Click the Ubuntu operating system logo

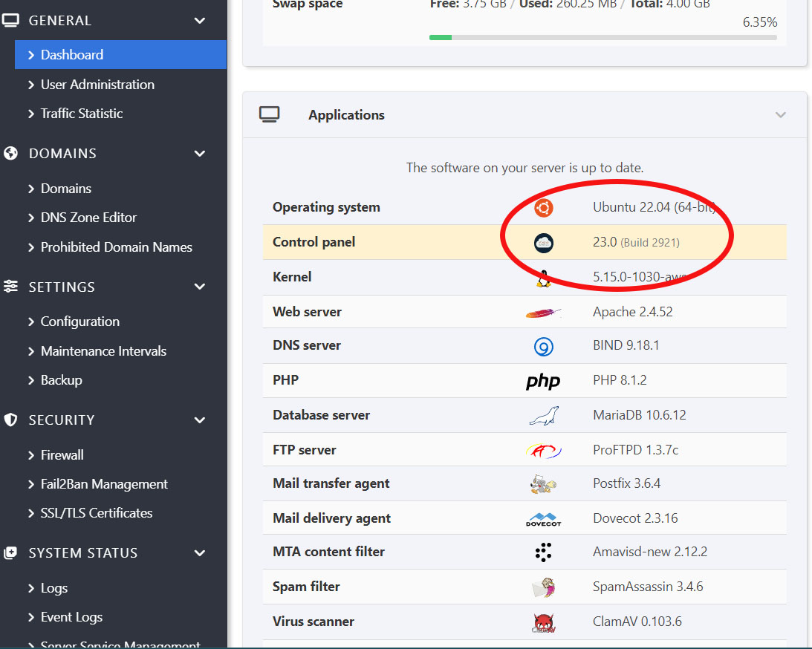pos(543,208)
